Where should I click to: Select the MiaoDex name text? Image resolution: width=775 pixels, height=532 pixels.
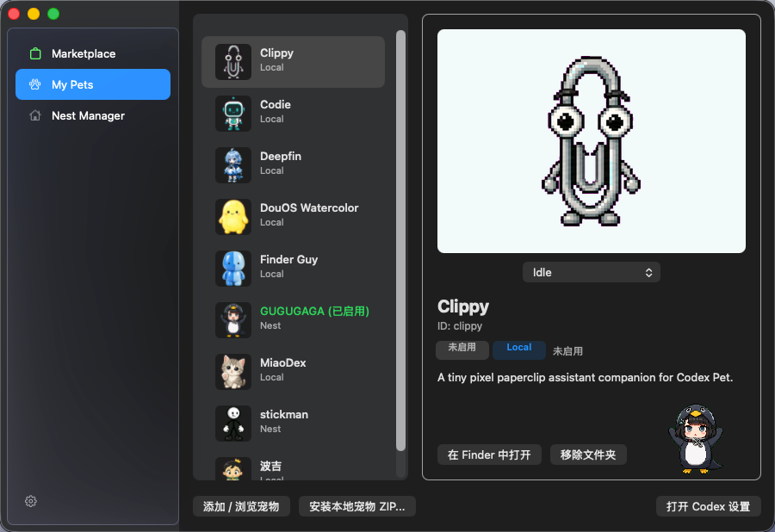pos(283,362)
